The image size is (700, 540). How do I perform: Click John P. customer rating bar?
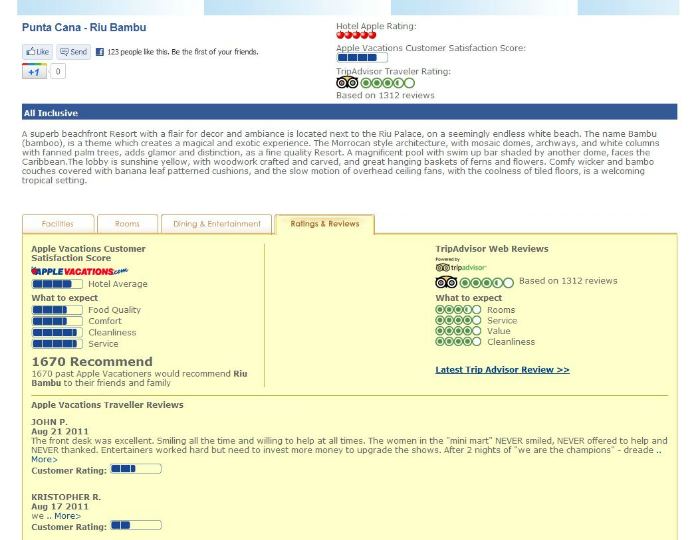point(136,469)
